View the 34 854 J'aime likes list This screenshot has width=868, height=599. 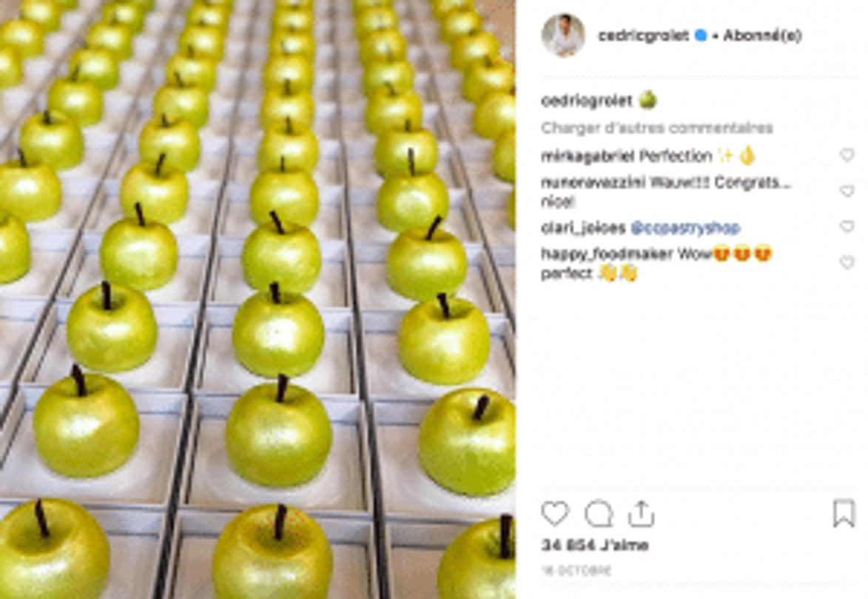click(594, 545)
